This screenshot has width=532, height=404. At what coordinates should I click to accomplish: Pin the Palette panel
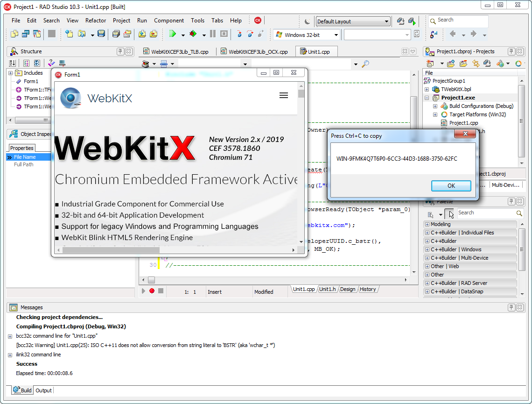tap(511, 201)
